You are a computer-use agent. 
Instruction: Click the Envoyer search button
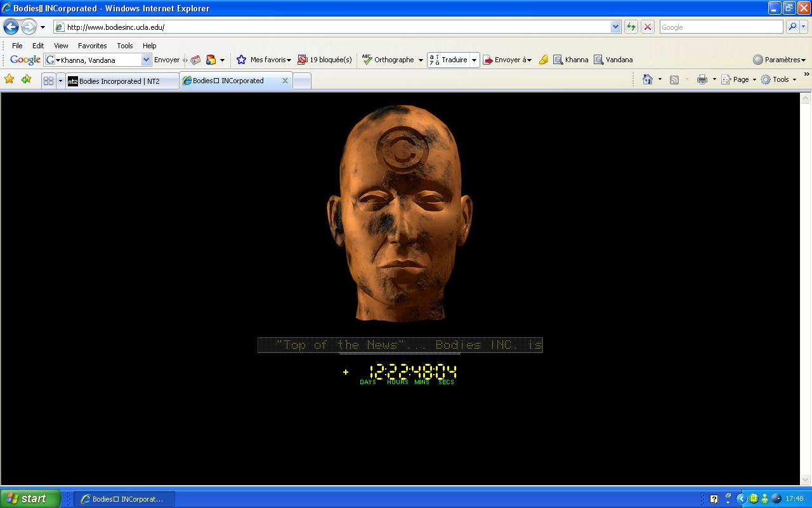click(x=167, y=60)
